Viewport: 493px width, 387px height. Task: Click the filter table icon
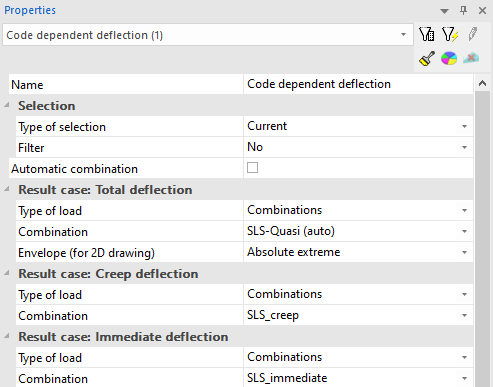426,34
